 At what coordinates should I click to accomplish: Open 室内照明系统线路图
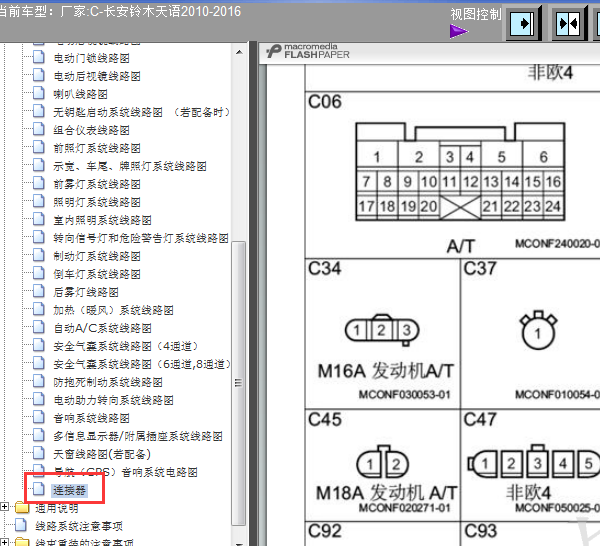pyautogui.click(x=102, y=220)
